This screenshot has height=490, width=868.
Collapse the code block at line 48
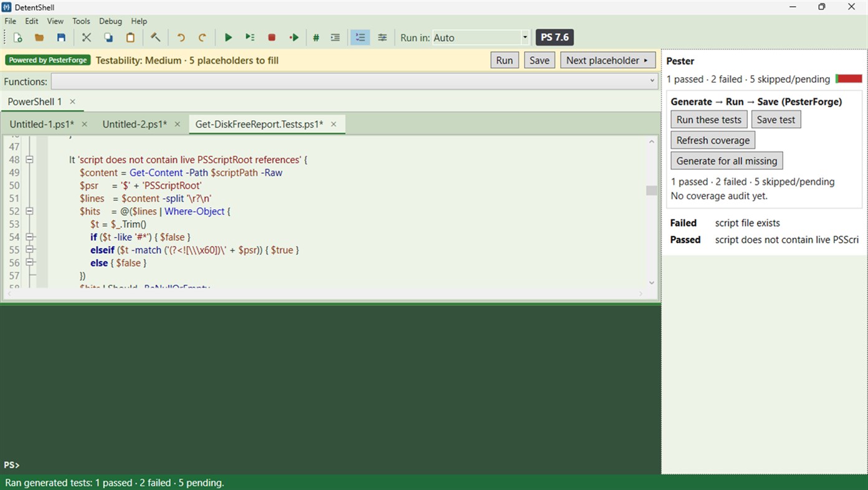(x=29, y=159)
